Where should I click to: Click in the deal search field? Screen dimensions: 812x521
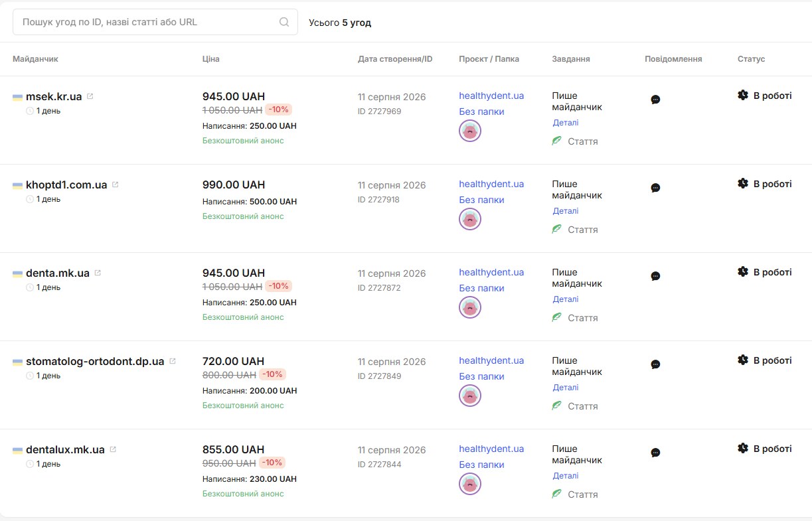155,22
